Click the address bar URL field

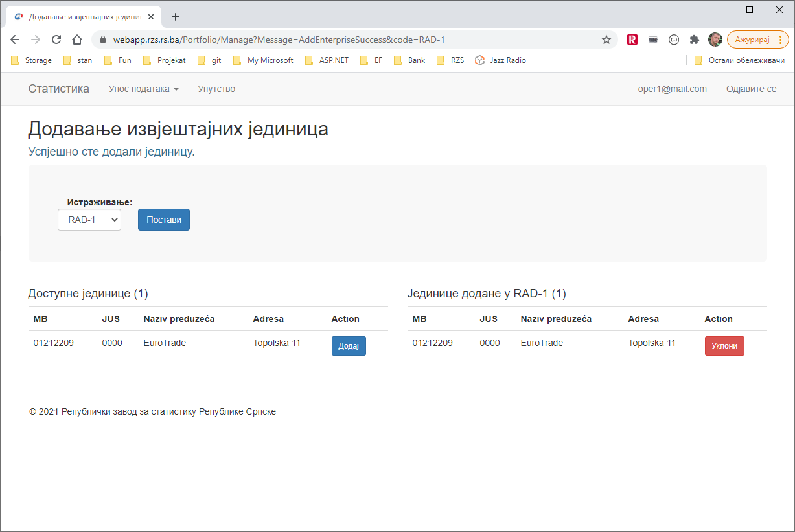click(350, 40)
